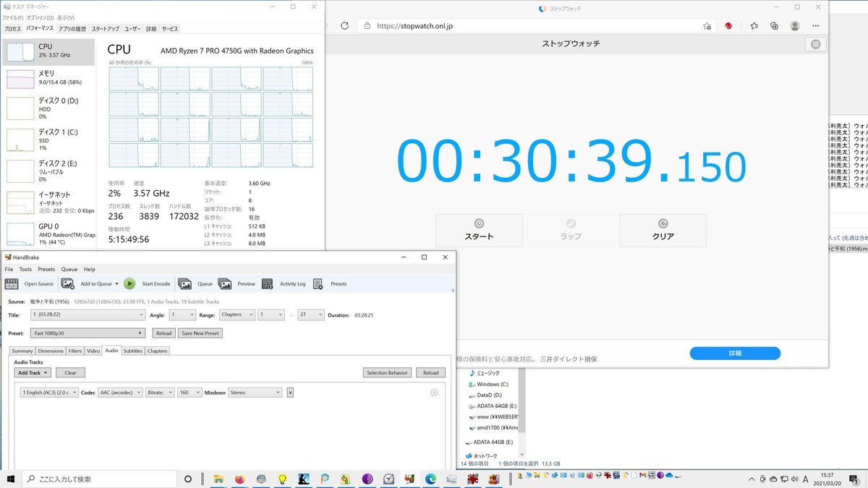
Task: Click the site lock icon in address bar
Action: click(x=367, y=25)
